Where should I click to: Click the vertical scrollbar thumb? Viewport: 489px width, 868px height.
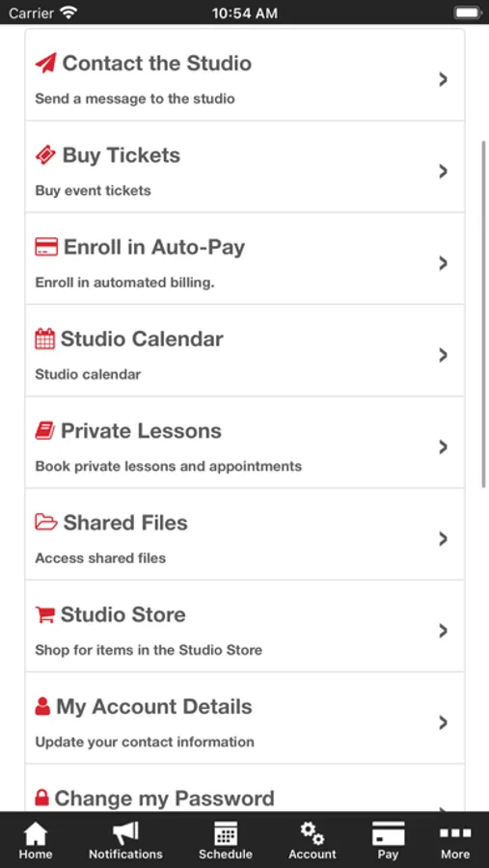(x=484, y=313)
